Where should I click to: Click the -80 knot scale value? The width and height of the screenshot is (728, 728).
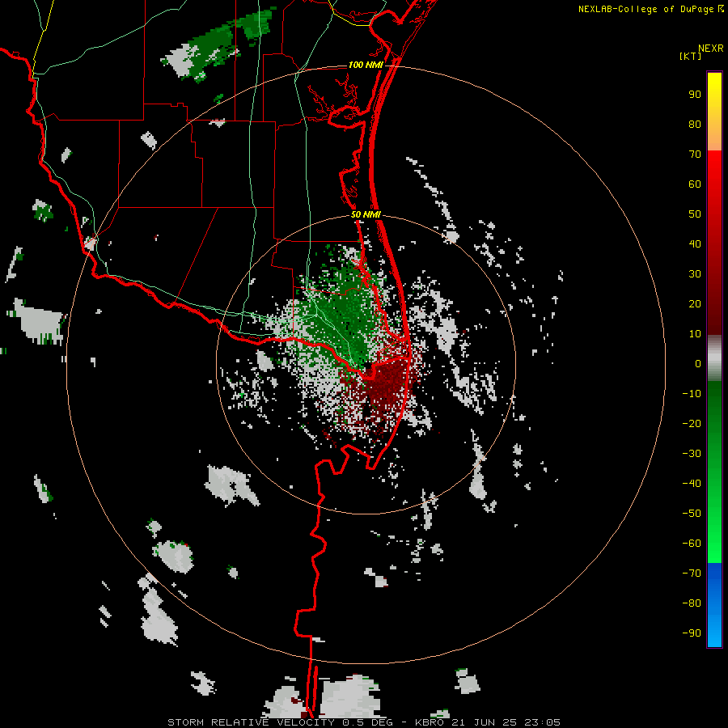692,603
